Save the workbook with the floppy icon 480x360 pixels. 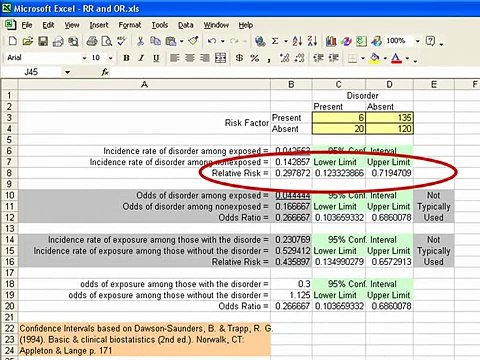pos(43,41)
